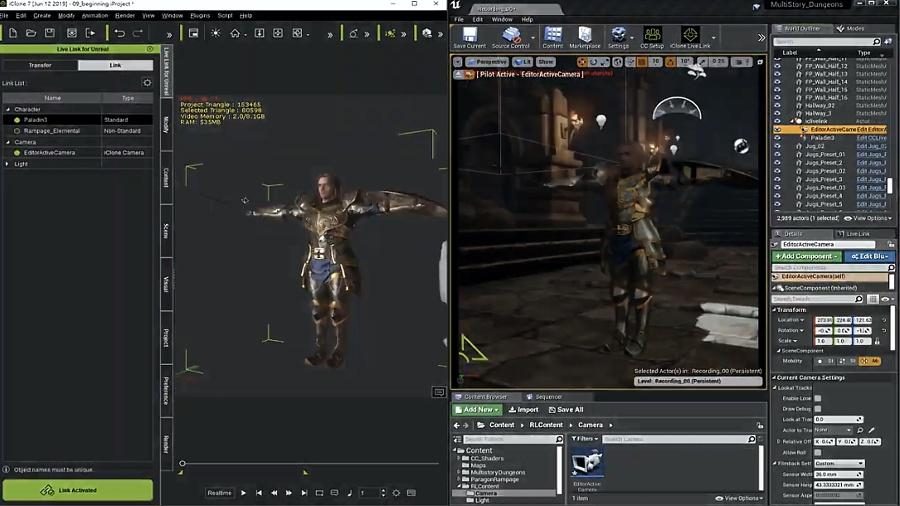The width and height of the screenshot is (900, 506).
Task: Click CC Setup toolbar icon in Unreal
Action: pyautogui.click(x=652, y=37)
